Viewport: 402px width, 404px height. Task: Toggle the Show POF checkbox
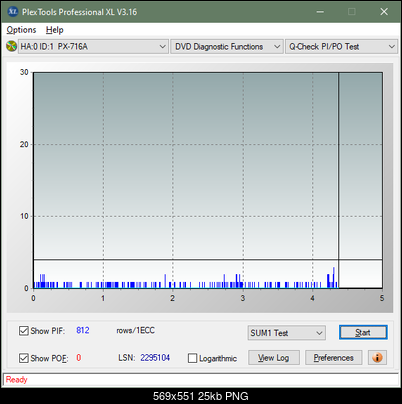coord(24,358)
